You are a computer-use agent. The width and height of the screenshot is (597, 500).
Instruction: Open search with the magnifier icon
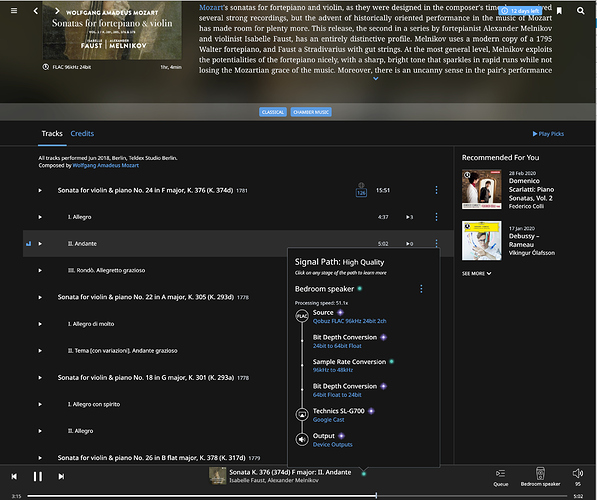(x=580, y=11)
